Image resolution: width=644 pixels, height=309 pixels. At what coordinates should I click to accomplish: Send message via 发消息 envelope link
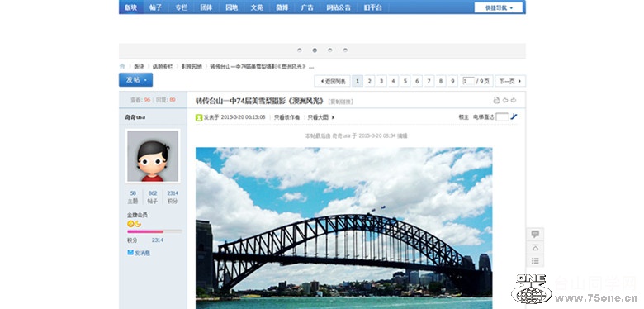click(139, 253)
